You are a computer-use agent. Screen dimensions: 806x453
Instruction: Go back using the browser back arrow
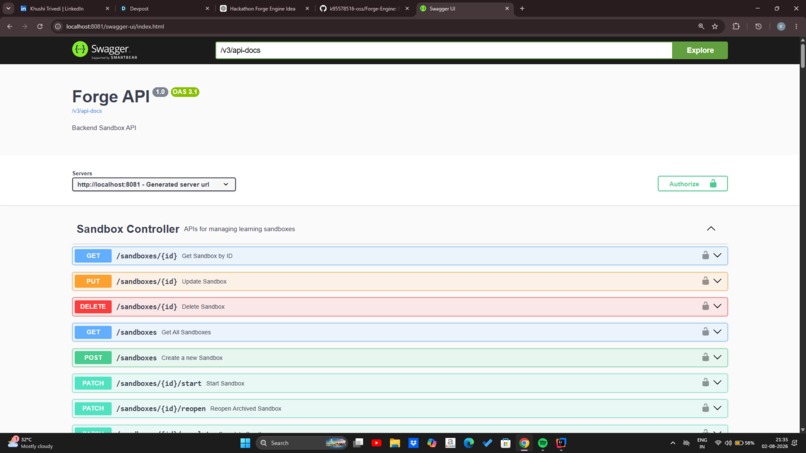(10, 26)
